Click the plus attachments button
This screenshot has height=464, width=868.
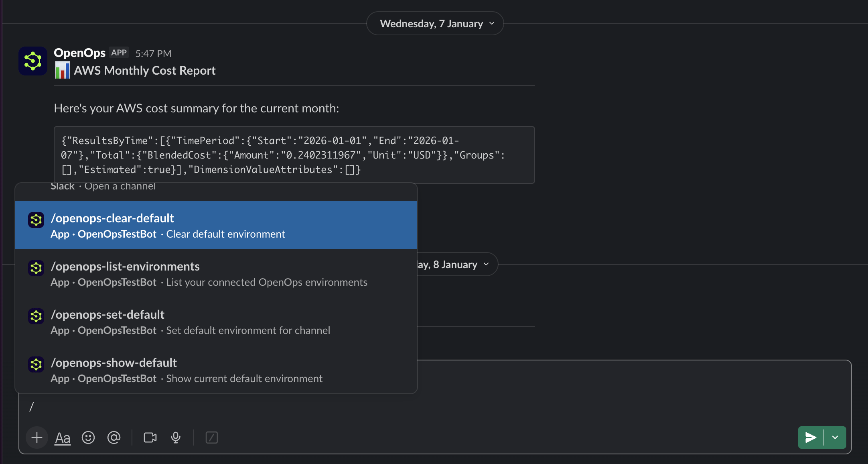coord(37,438)
